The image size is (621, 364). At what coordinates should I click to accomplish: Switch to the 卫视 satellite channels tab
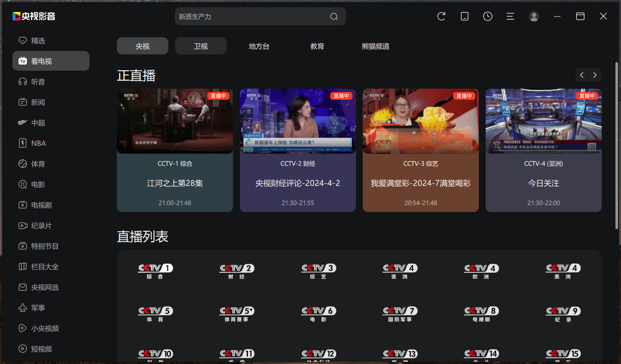pyautogui.click(x=200, y=46)
